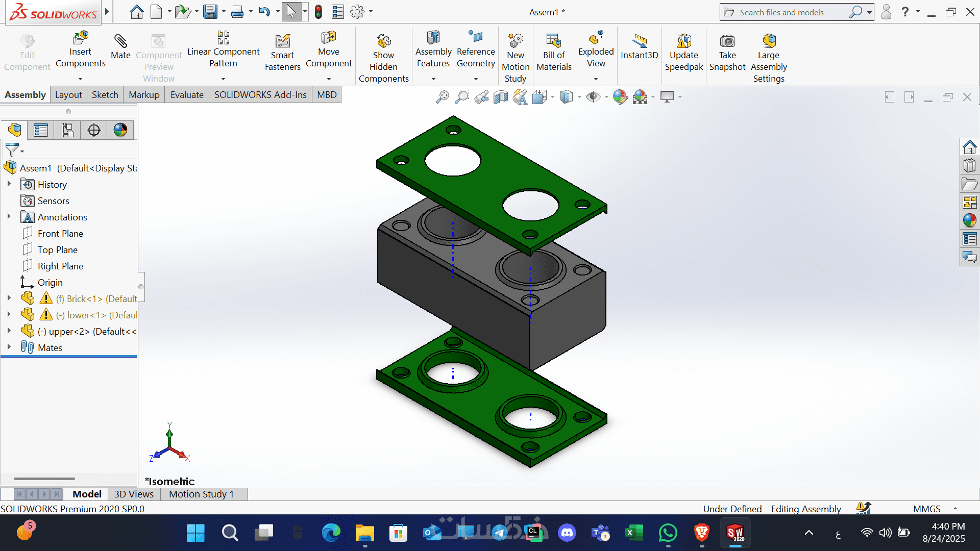Expand the Mates folder in tree

[x=9, y=347]
